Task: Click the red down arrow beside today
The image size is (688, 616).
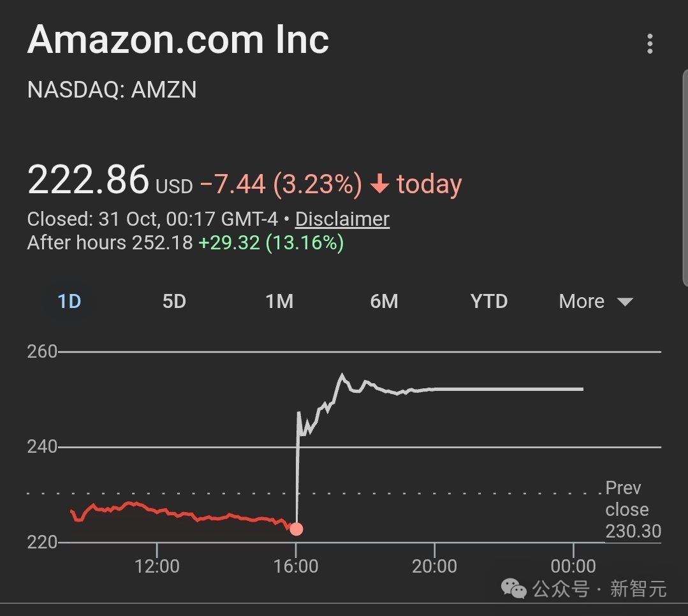Action: click(x=380, y=185)
